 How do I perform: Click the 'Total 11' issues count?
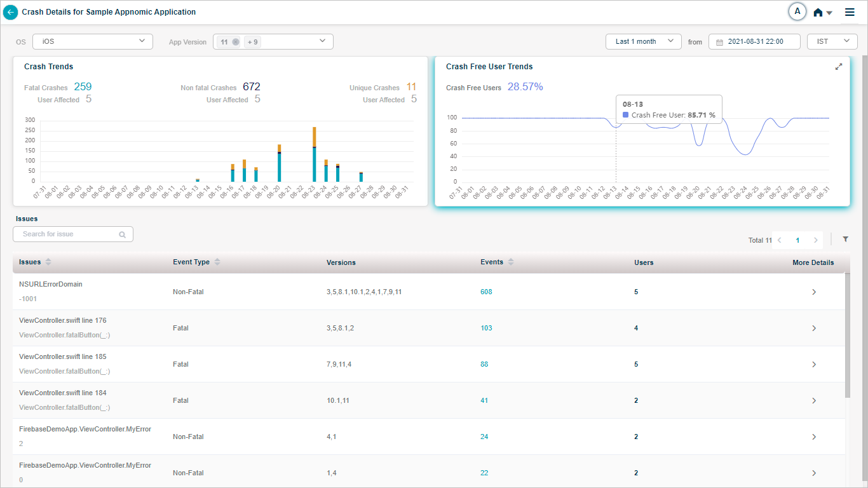click(x=760, y=240)
